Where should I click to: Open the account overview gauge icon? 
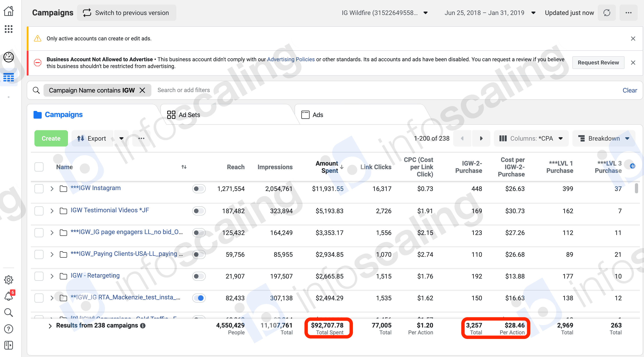(9, 57)
